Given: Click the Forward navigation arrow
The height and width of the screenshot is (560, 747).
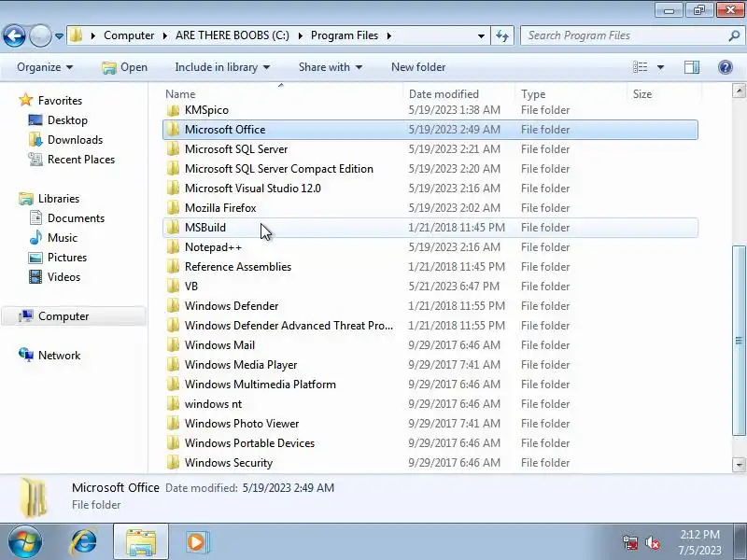Looking at the screenshot, I should click(x=40, y=35).
